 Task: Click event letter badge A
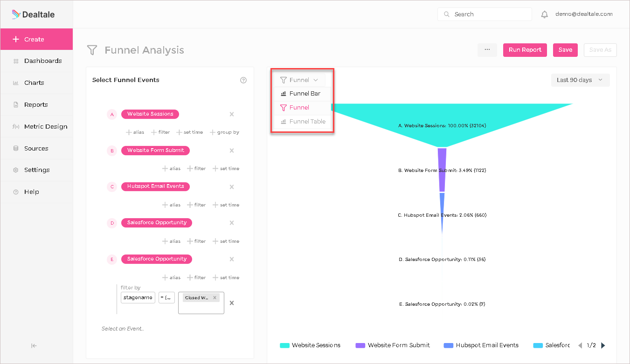pos(112,114)
